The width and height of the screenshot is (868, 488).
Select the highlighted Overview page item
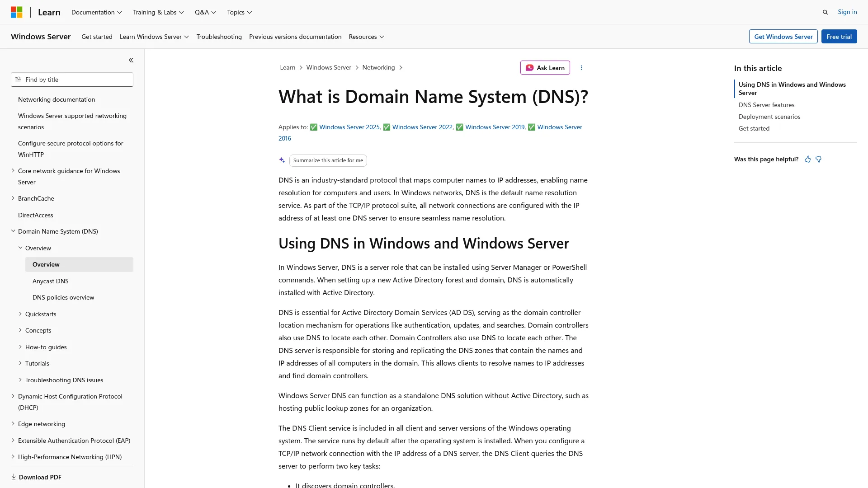pyautogui.click(x=79, y=264)
